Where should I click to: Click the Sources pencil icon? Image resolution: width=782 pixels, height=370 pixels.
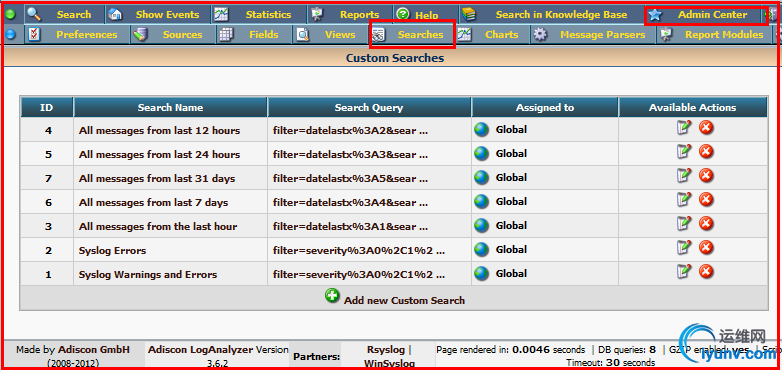point(140,35)
